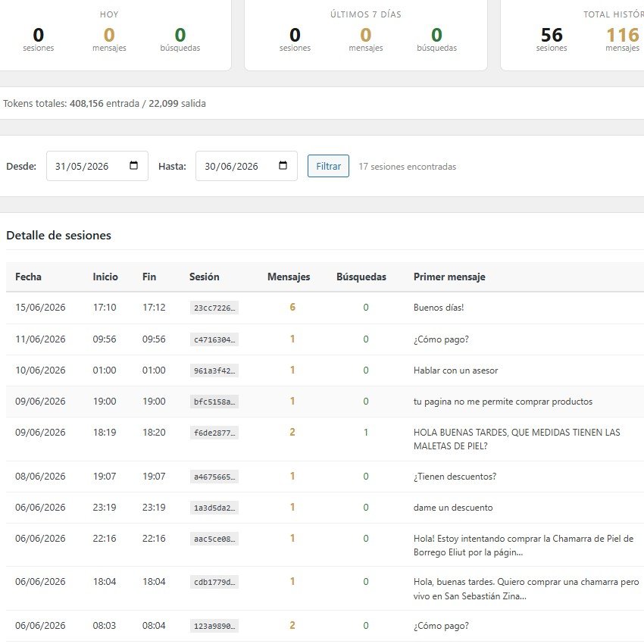Click the message 'dame un descuento'
644x644 pixels.
point(453,508)
